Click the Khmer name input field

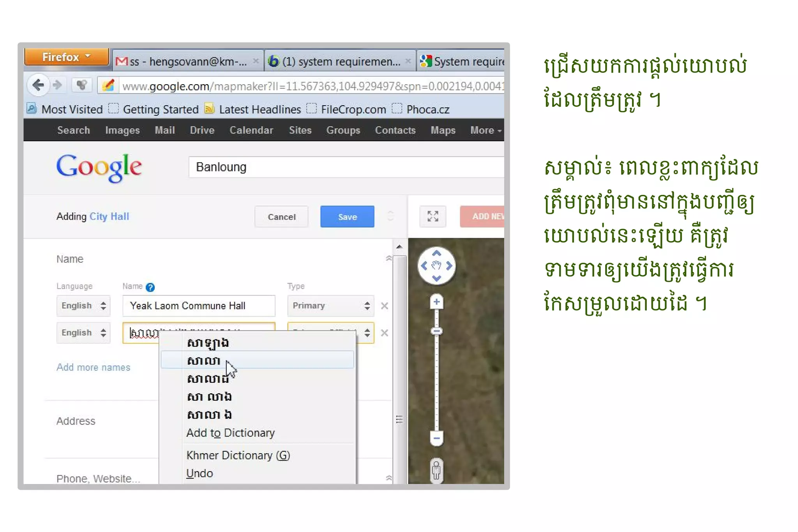(x=199, y=332)
